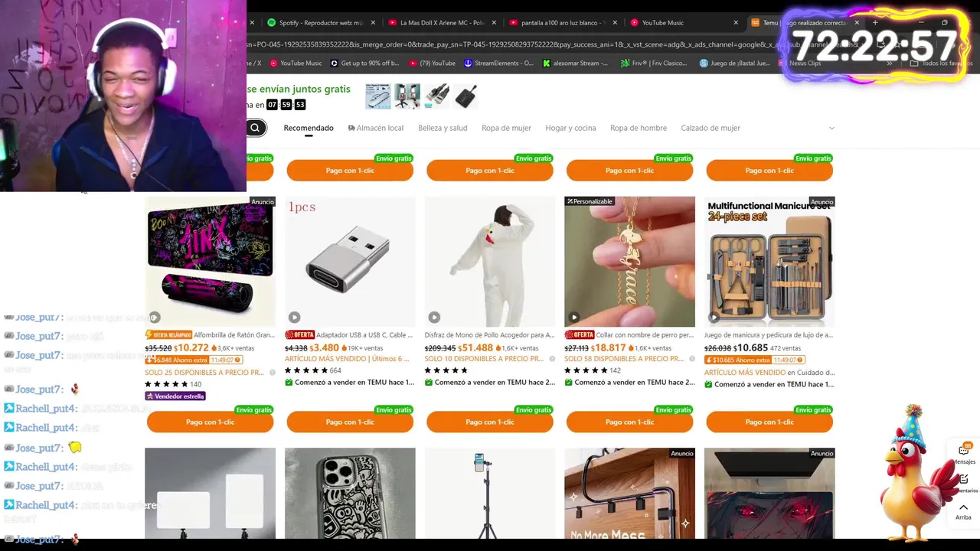This screenshot has width=980, height=551.
Task: Click Pago con 1-clic under USB adapter
Action: tap(350, 422)
